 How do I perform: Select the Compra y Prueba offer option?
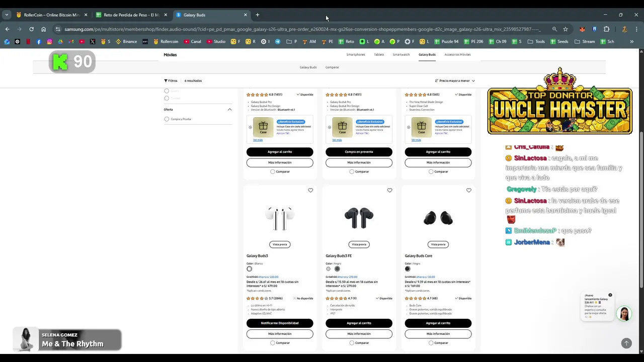tap(167, 119)
